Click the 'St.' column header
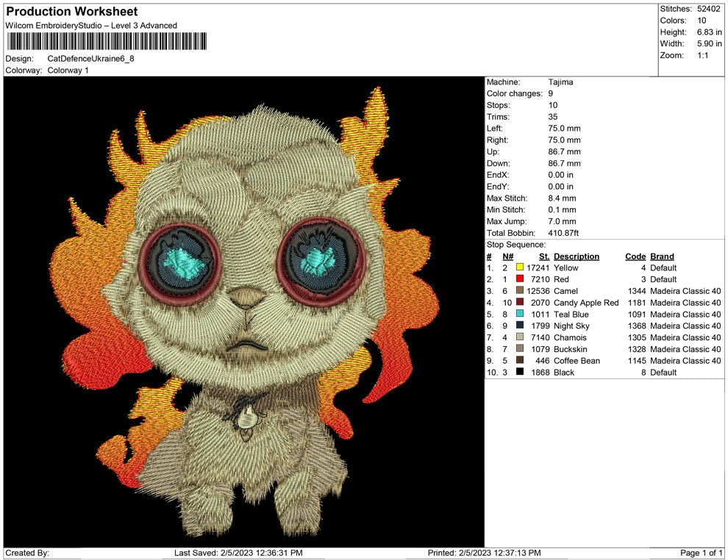728x560 pixels. coord(544,256)
